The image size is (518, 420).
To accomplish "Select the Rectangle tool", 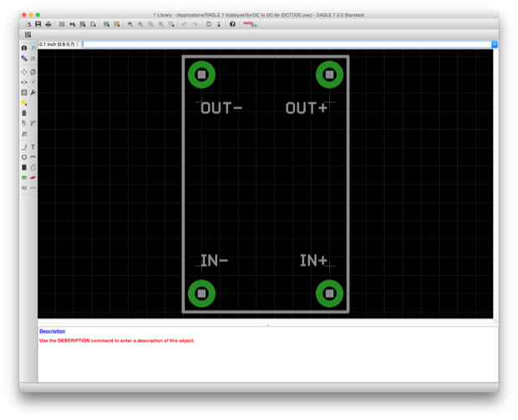I will (24, 168).
